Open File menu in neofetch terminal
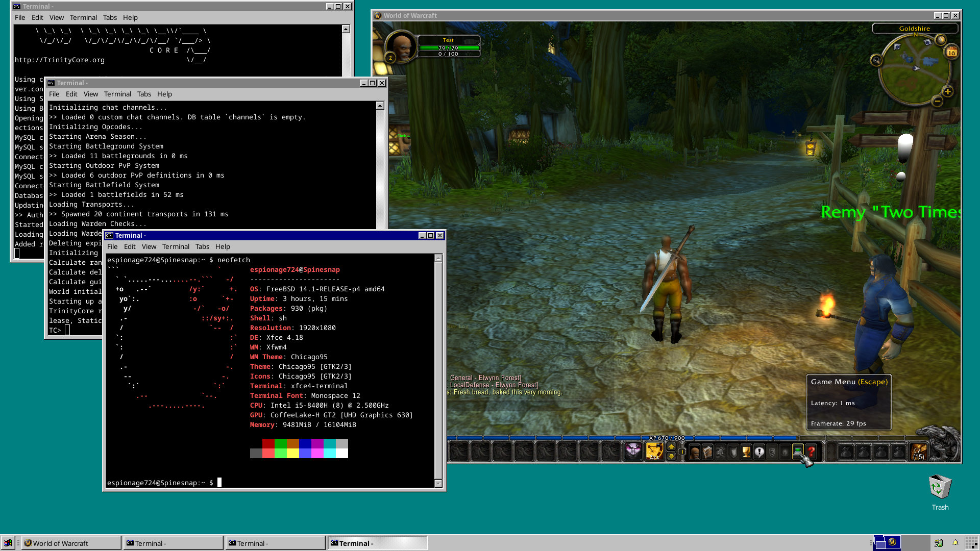This screenshot has height=551, width=980. [x=112, y=246]
